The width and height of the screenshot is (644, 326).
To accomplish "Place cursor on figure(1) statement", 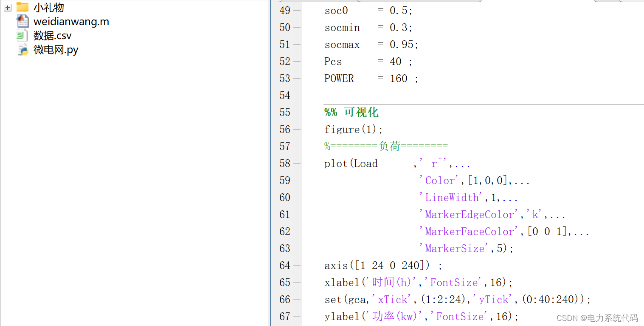I will pyautogui.click(x=354, y=130).
